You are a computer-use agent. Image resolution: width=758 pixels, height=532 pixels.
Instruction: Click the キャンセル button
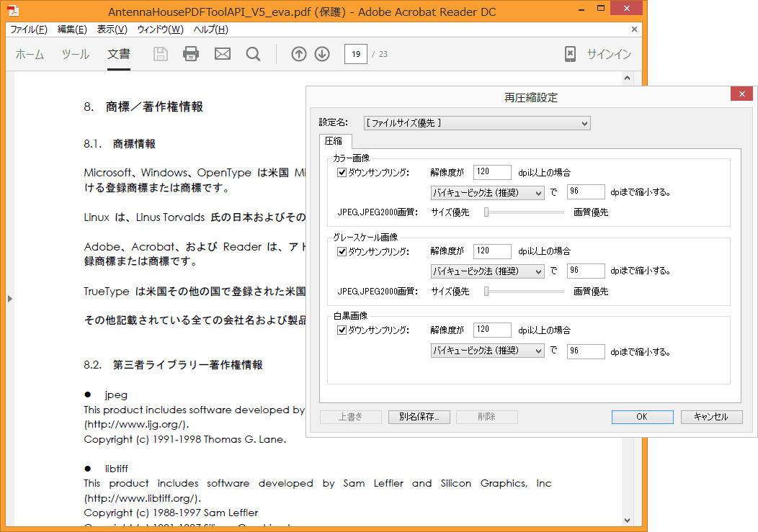click(x=711, y=417)
